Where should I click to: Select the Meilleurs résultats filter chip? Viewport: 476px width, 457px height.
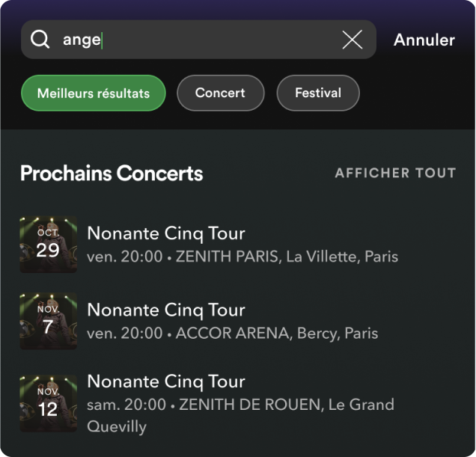[x=94, y=93]
